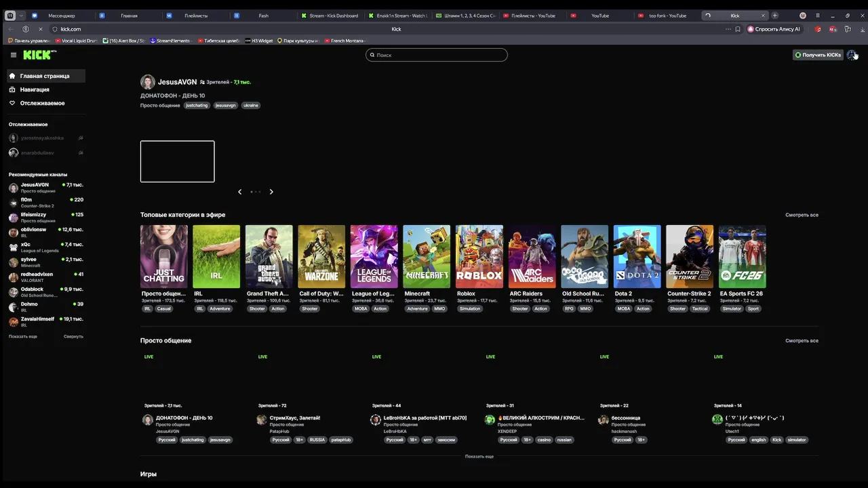
Task: Click yarostnayakoshka avatar in followed list
Action: coord(14,138)
